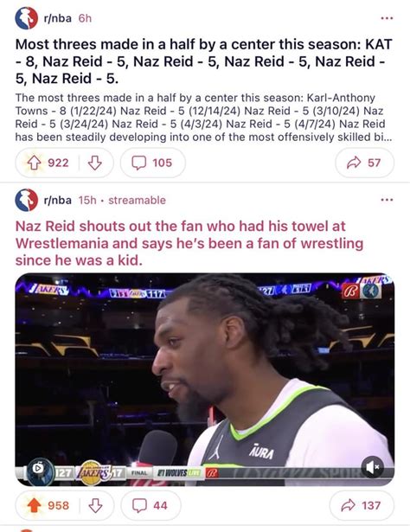
Task: Share the first post with 57 shares
Action: (364, 163)
